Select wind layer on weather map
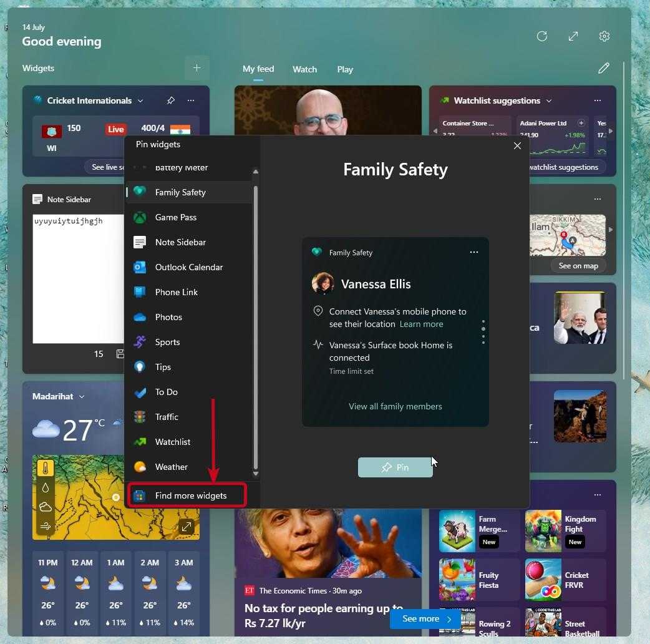 coord(45,526)
